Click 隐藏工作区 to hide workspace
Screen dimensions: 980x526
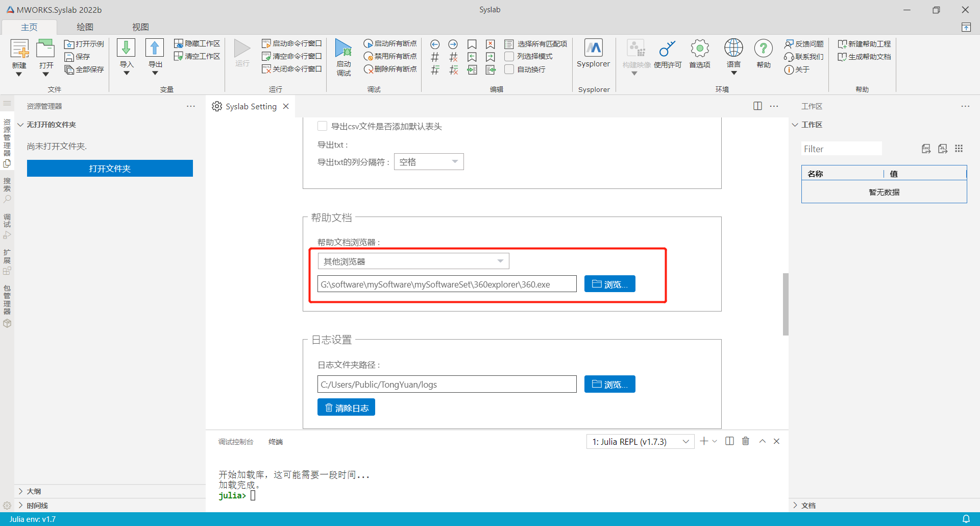click(197, 43)
